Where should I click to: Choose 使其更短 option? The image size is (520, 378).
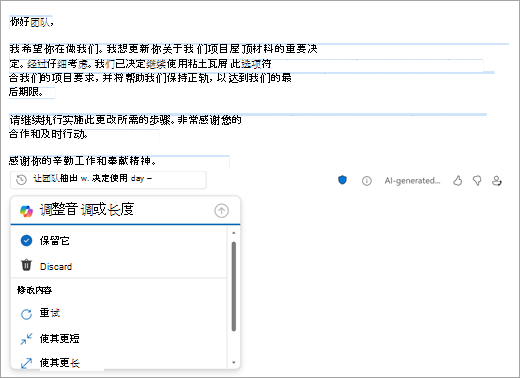pos(119,339)
